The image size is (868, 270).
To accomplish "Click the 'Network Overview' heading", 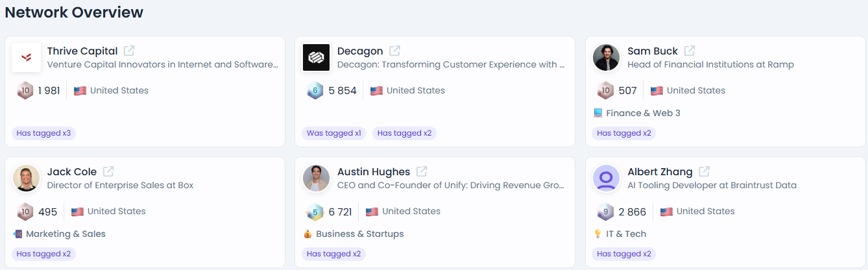I will click(74, 12).
